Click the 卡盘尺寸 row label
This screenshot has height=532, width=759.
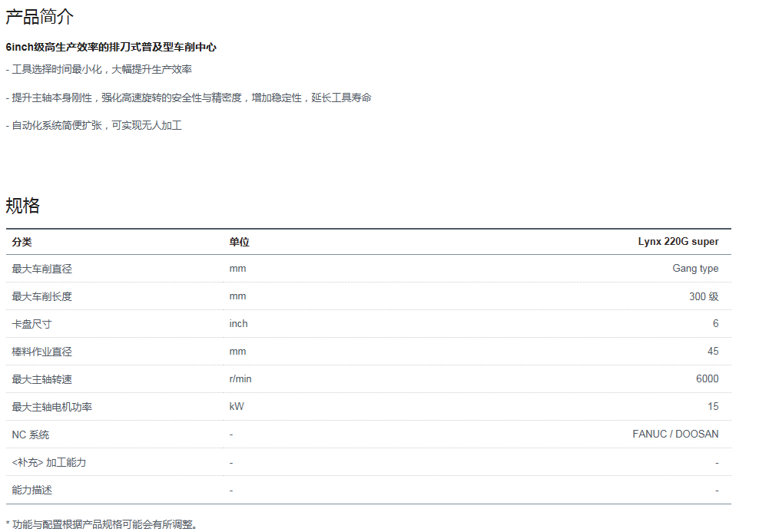point(31,324)
